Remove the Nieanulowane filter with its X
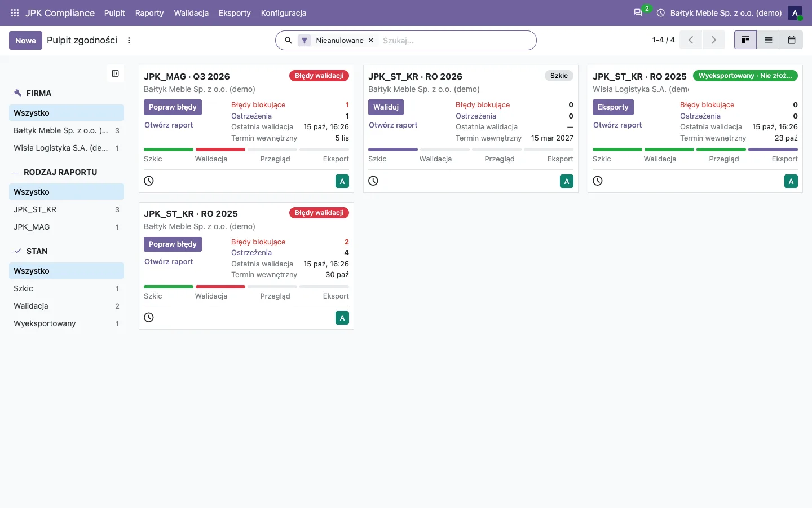 pyautogui.click(x=371, y=41)
